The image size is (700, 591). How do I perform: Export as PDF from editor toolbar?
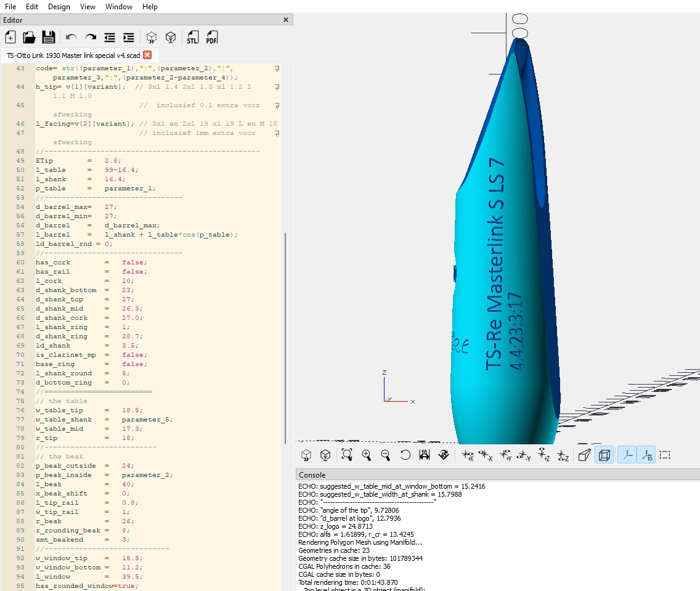211,38
